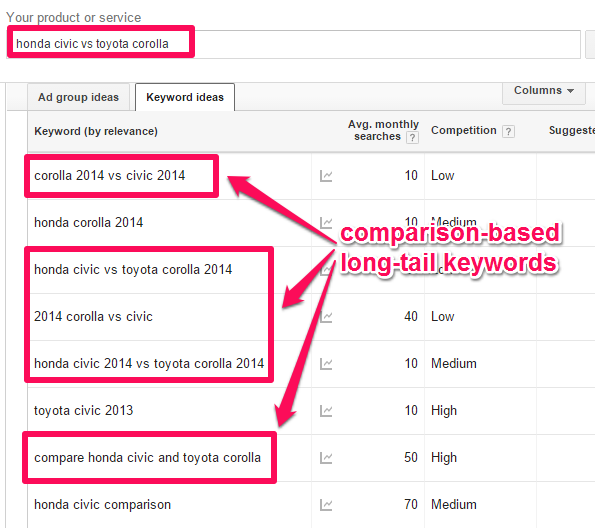Open trend chart for corolla 2014 vs civic 2014
Viewport: 595px width, 528px height.
click(x=326, y=176)
